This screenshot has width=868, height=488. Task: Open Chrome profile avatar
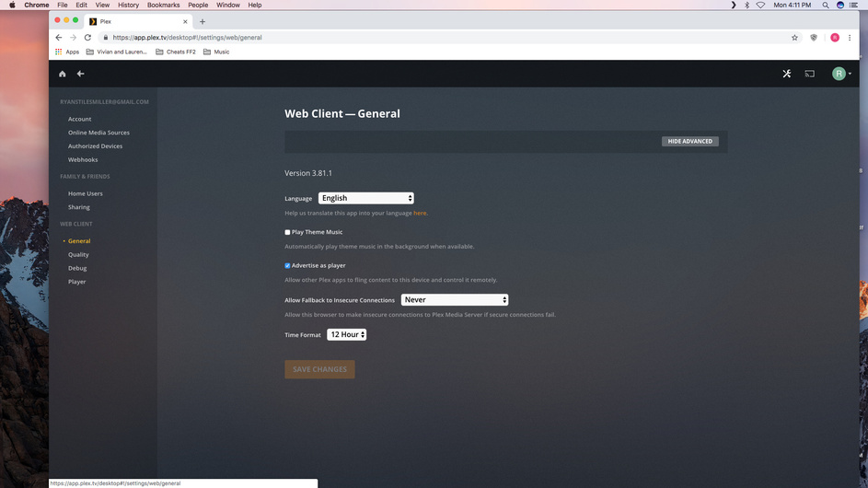[x=835, y=38]
